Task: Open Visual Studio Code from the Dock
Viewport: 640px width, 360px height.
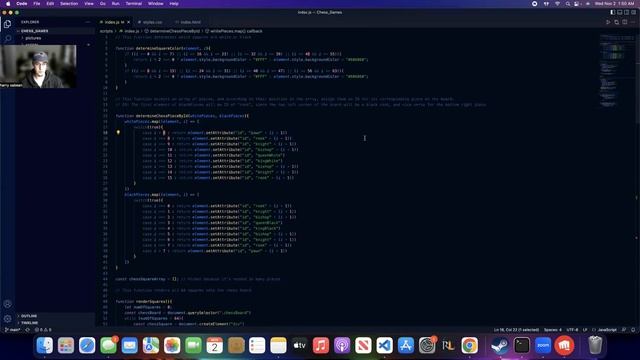Action: coord(384,346)
